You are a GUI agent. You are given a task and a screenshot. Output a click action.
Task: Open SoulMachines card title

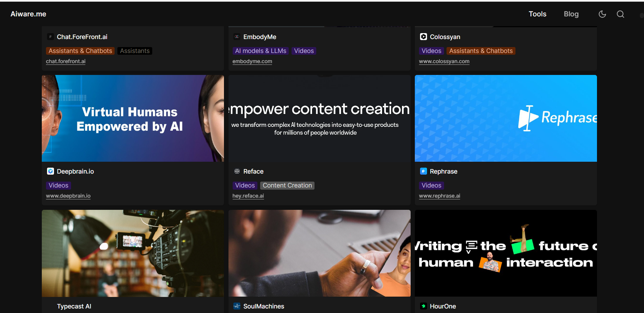(x=264, y=306)
